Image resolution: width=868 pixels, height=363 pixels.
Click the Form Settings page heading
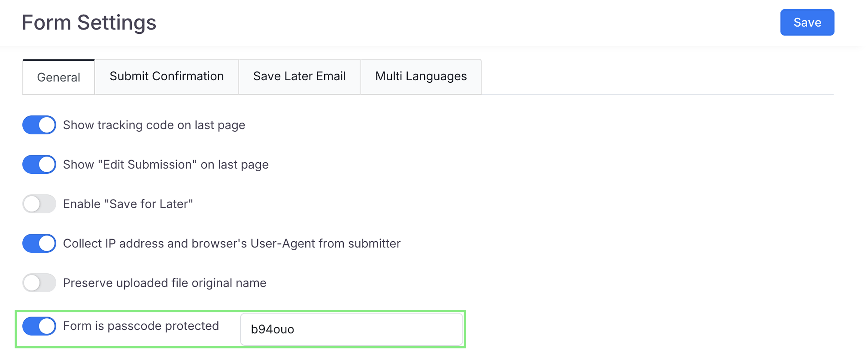tap(89, 23)
